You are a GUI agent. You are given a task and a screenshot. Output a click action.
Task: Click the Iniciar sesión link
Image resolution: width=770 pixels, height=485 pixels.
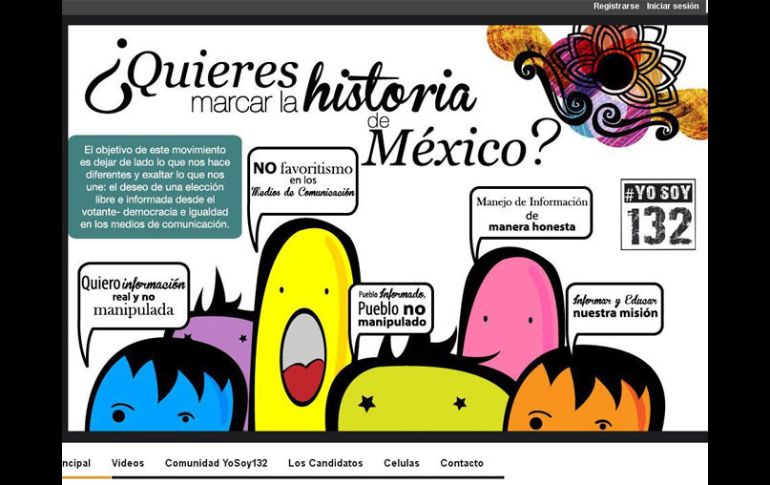pyautogui.click(x=673, y=7)
